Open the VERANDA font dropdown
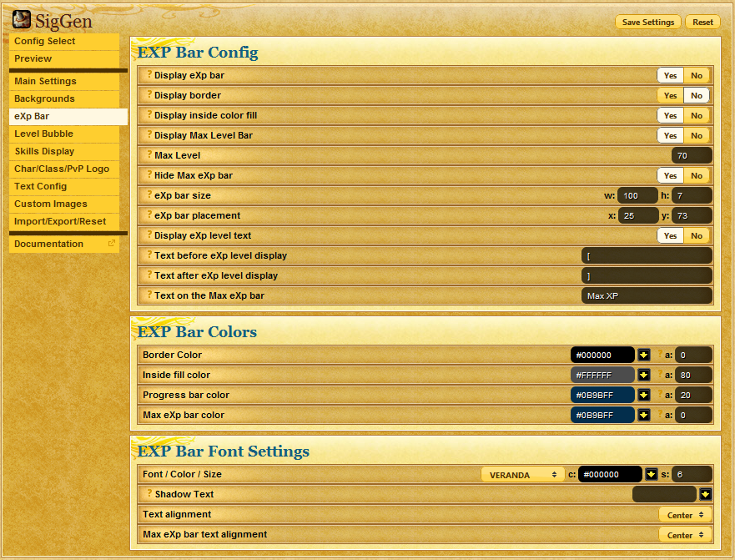The width and height of the screenshot is (735, 560). 522,474
